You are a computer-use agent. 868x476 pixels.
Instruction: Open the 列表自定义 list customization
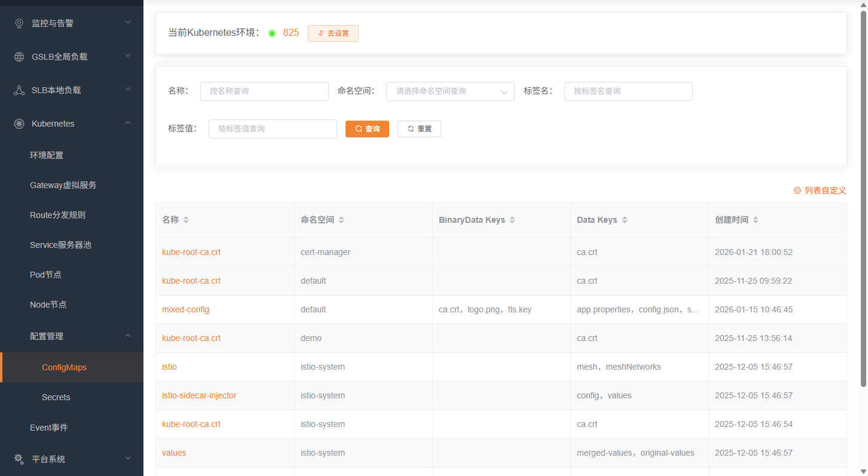[820, 191]
